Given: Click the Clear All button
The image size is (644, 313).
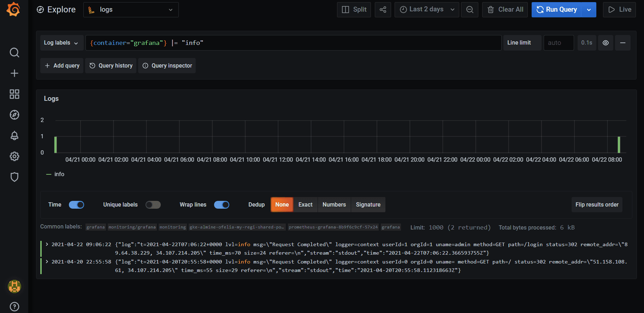Looking at the screenshot, I should point(505,10).
